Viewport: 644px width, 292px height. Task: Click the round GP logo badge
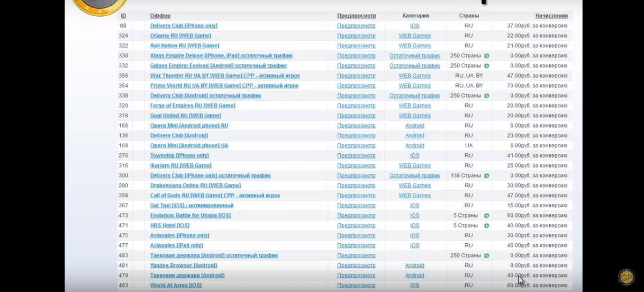click(x=626, y=278)
